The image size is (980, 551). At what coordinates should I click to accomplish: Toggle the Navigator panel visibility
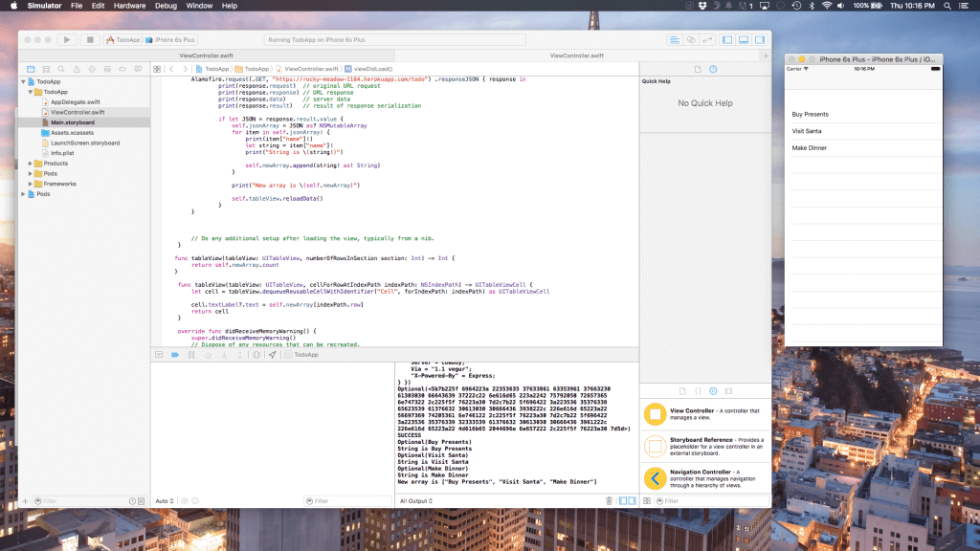point(728,40)
